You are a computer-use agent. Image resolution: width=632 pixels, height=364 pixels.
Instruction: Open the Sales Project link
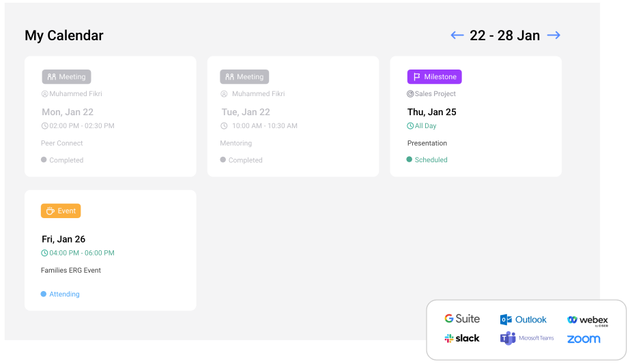(x=435, y=94)
